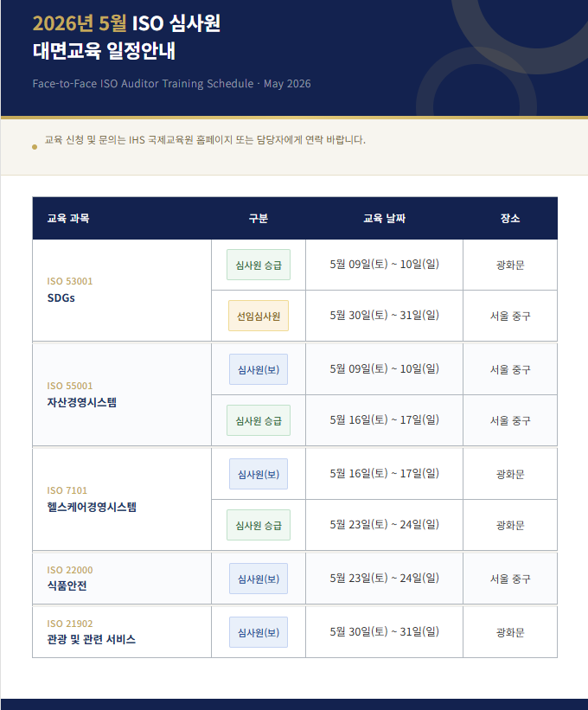This screenshot has width=588, height=710.
Task: Click the page title 대면교육 일정안내
Action: 104,50
